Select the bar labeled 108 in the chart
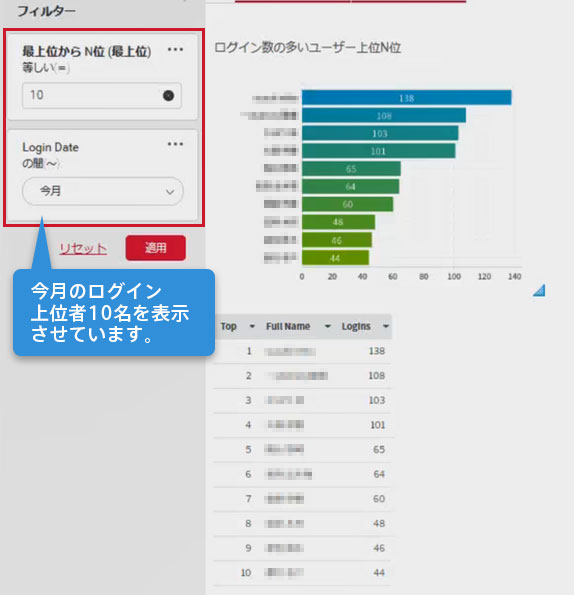Screen dimensions: 574x595 tap(384, 115)
